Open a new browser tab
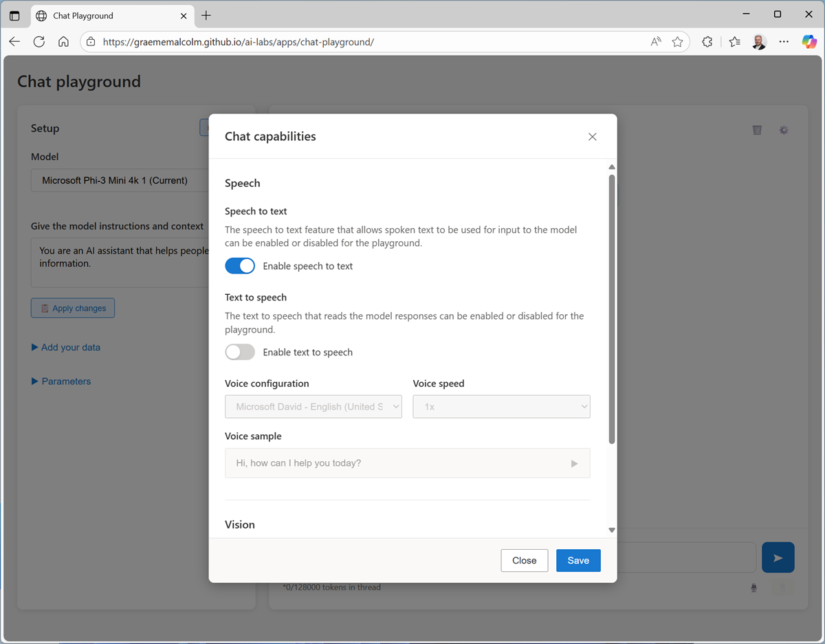Viewport: 825px width, 644px height. pyautogui.click(x=206, y=15)
